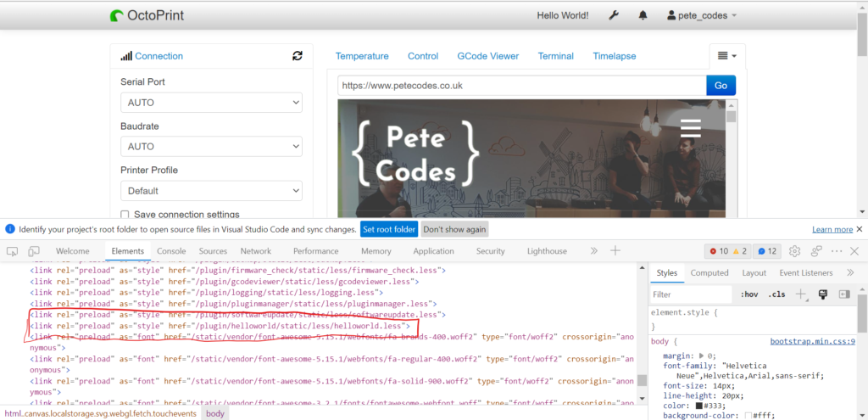868x420 pixels.
Task: Click the OctoPrint logo icon
Action: tap(117, 15)
